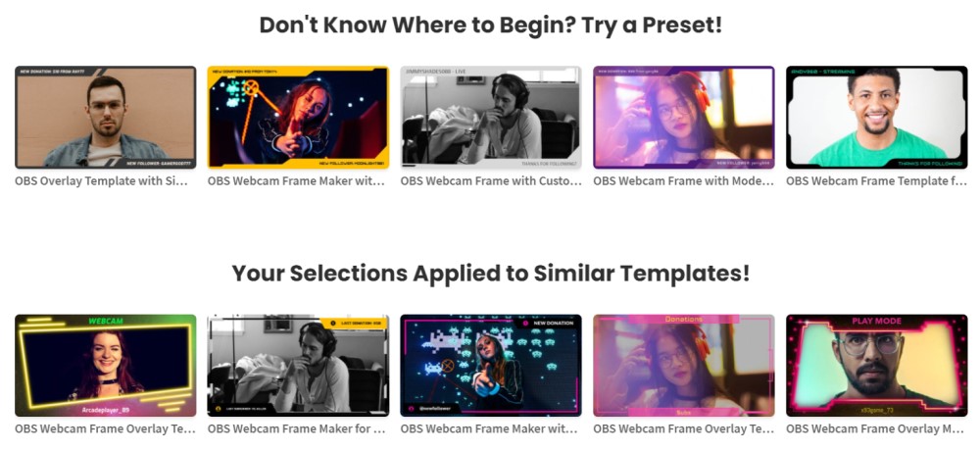980x452 pixels.
Task: Open the similar templates 'OBS Webcam Frame Maker wit...' title
Action: tap(489, 429)
